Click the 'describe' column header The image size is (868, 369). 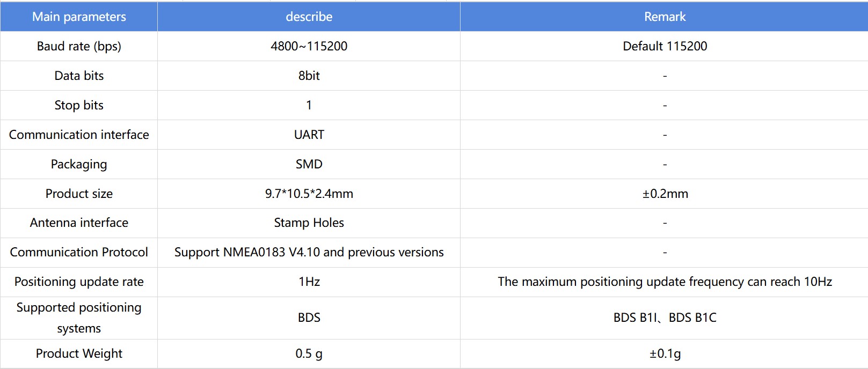point(309,17)
